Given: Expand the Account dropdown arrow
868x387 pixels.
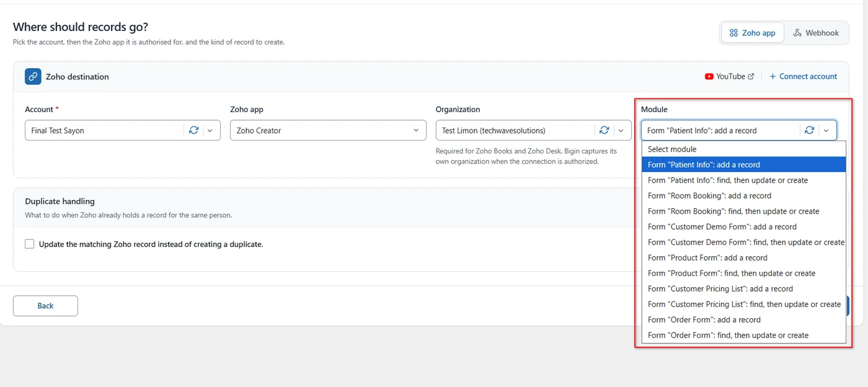Looking at the screenshot, I should click(x=210, y=131).
